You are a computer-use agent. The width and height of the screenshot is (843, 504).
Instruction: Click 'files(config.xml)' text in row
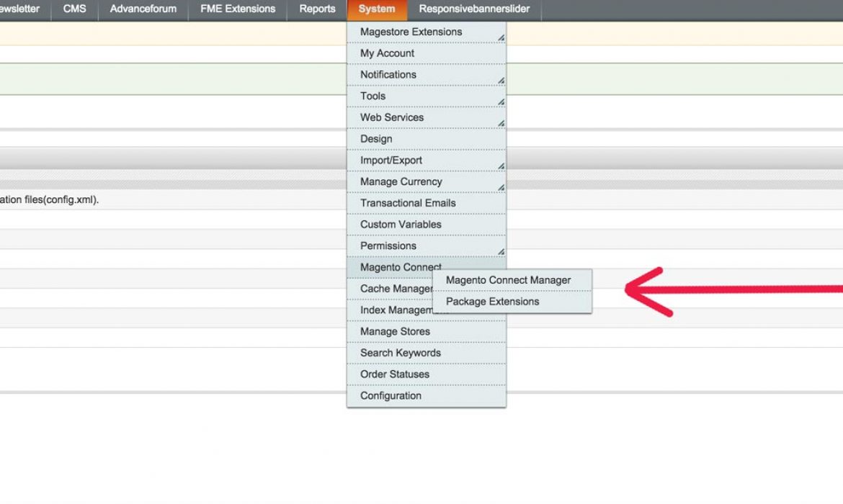[x=61, y=200]
